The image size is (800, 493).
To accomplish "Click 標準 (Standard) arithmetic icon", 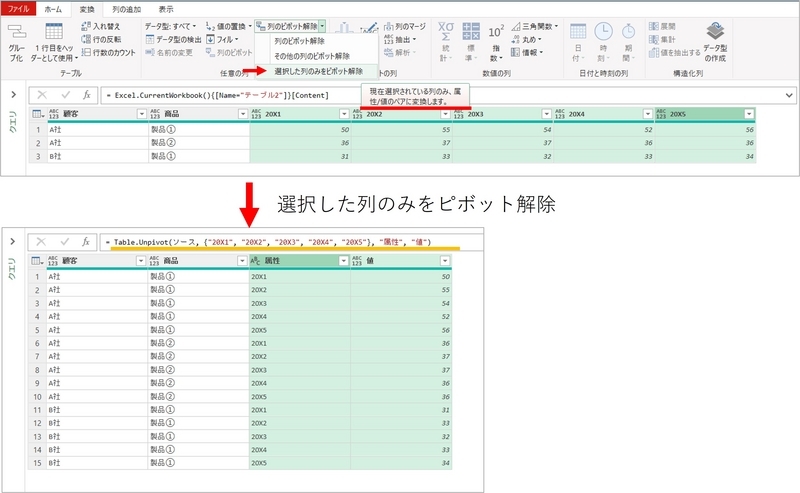I will [470, 31].
